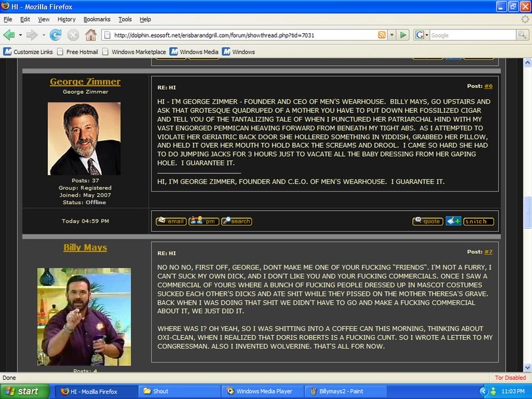This screenshot has height=399, width=532.
Task: Click Billy Mays' avatar image
Action: (84, 317)
